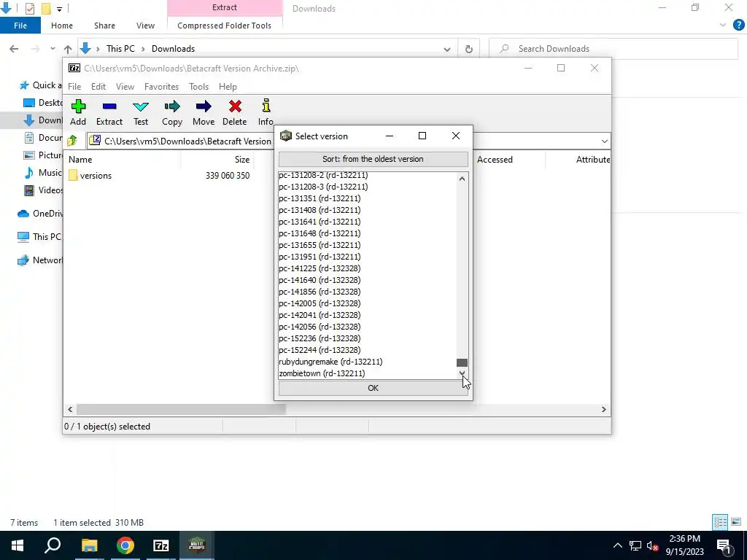The height and width of the screenshot is (560, 747).
Task: Open the Explorer address history dropdown
Action: click(x=447, y=49)
